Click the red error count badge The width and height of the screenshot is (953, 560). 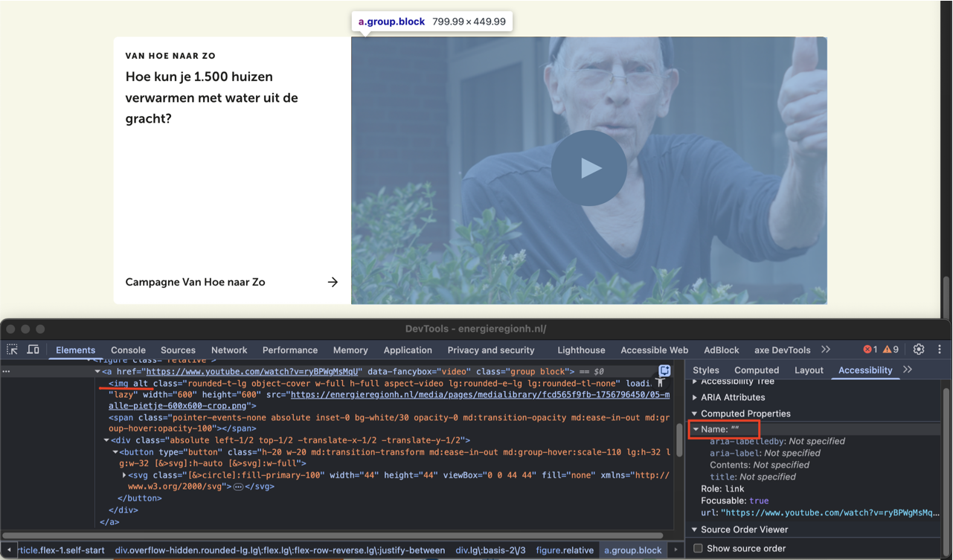(x=870, y=350)
